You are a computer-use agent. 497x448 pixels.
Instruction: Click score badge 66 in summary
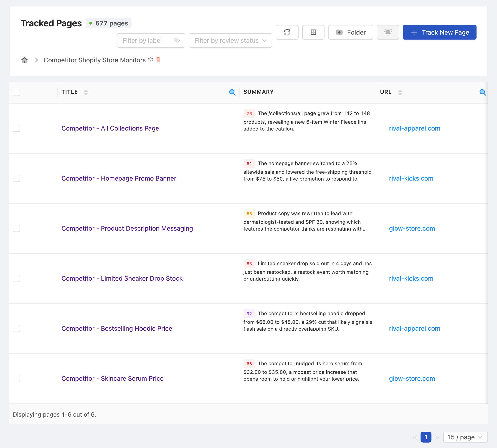click(249, 364)
